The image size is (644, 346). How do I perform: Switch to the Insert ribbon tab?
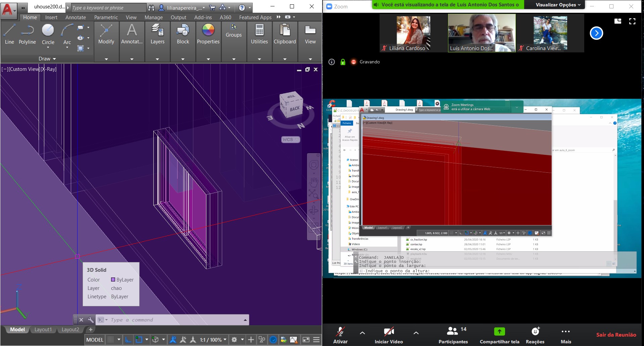tap(51, 17)
